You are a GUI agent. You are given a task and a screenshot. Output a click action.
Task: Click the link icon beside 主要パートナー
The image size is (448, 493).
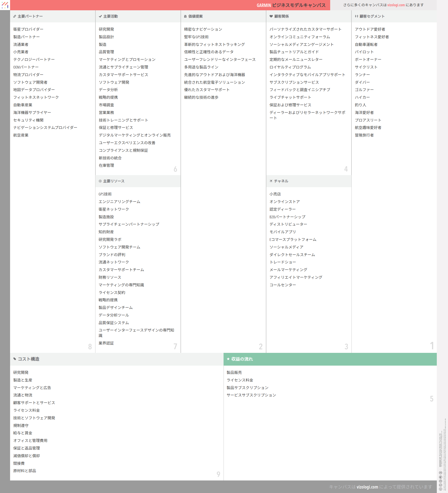pyautogui.click(x=15, y=16)
